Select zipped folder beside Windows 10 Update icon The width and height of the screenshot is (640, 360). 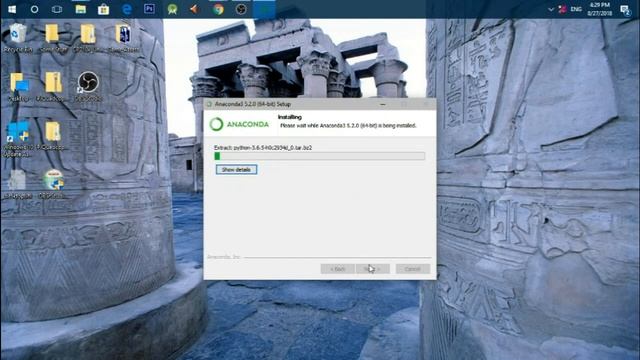click(53, 136)
